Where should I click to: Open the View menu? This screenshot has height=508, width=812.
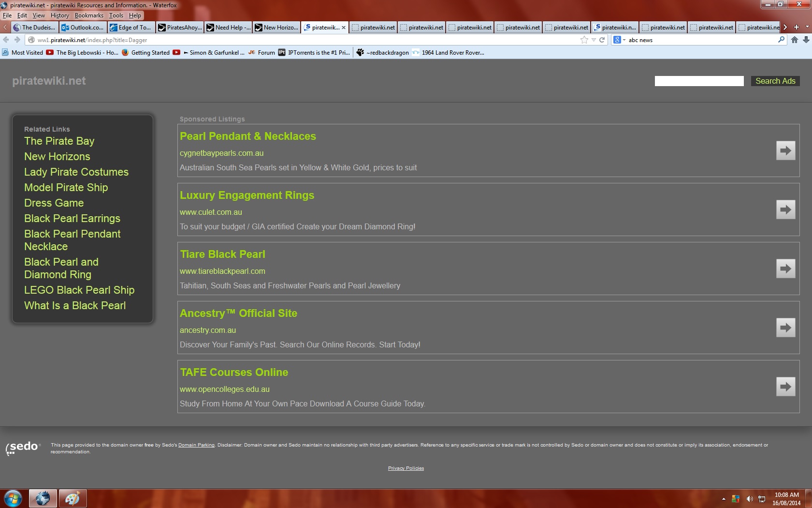coord(39,15)
